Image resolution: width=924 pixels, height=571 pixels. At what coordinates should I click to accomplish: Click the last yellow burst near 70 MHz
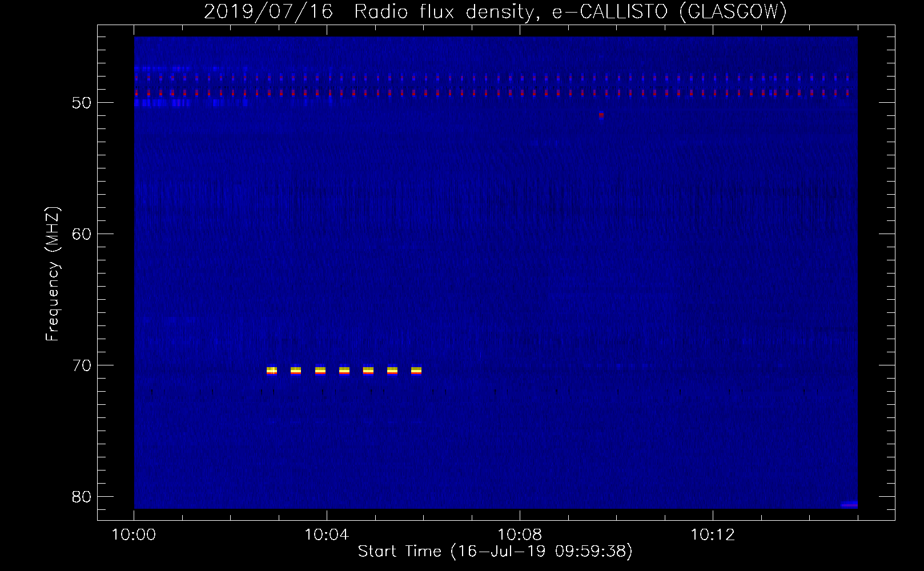tap(416, 371)
